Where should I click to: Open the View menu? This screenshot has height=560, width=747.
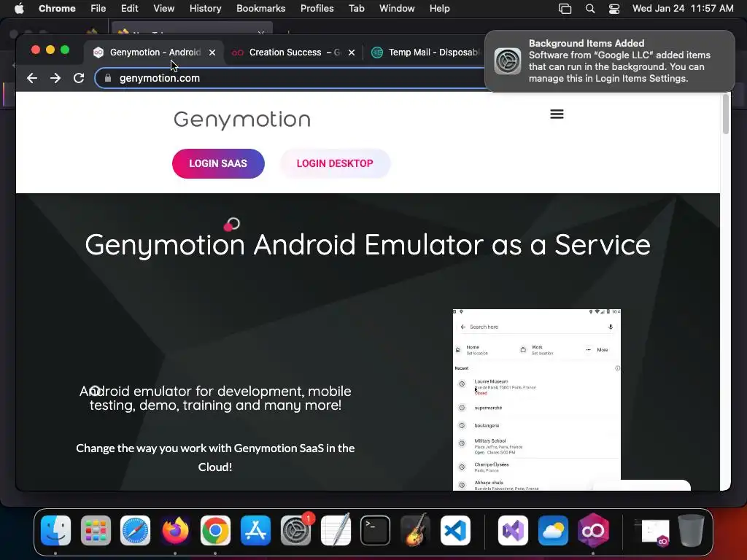163,8
